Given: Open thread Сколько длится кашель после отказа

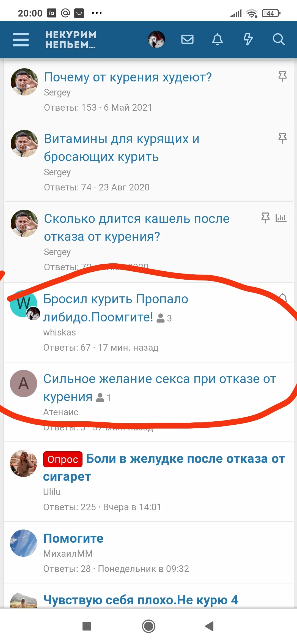Looking at the screenshot, I should [x=137, y=228].
